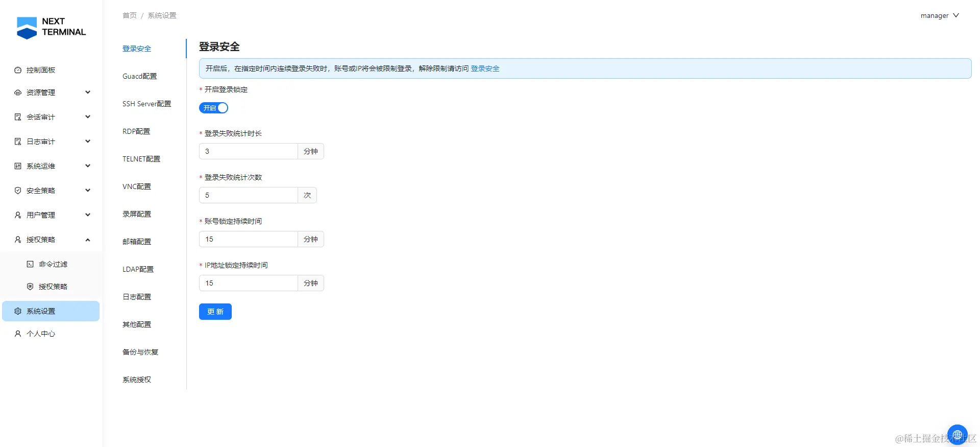
Task: Click the 系统运维 sidebar icon
Action: [x=18, y=166]
